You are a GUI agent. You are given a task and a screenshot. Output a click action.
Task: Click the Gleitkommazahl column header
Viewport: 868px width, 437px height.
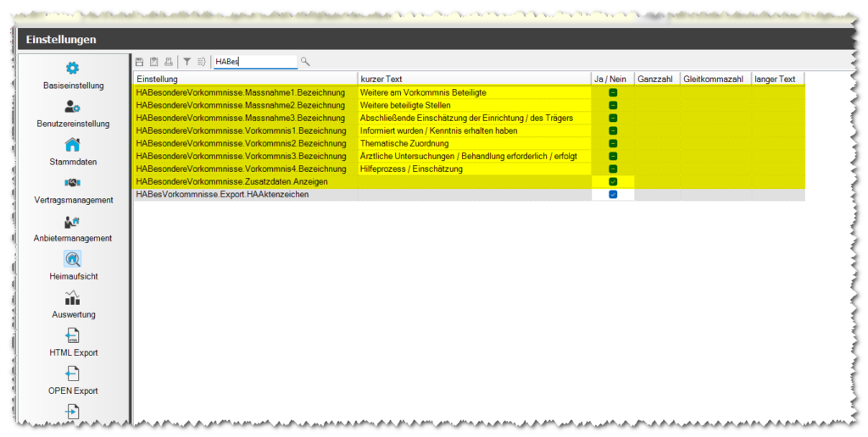(x=715, y=79)
